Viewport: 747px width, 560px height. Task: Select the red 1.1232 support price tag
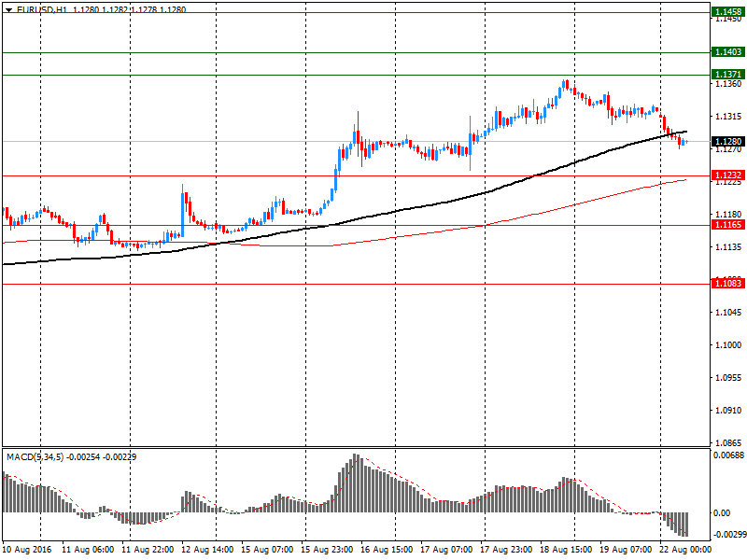(x=728, y=175)
